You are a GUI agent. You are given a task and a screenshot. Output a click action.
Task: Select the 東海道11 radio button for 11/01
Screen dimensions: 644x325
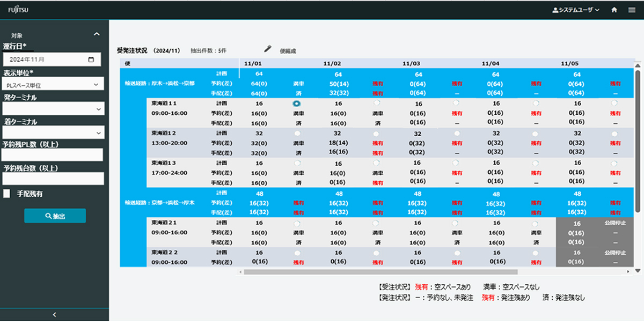(x=297, y=104)
